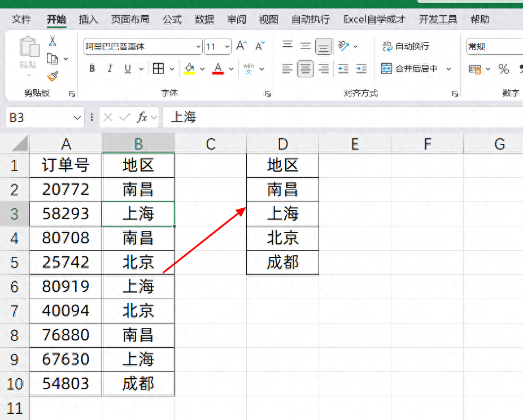Viewport: 523px width, 420px height.
Task: Align text right
Action: pyautogui.click(x=323, y=69)
